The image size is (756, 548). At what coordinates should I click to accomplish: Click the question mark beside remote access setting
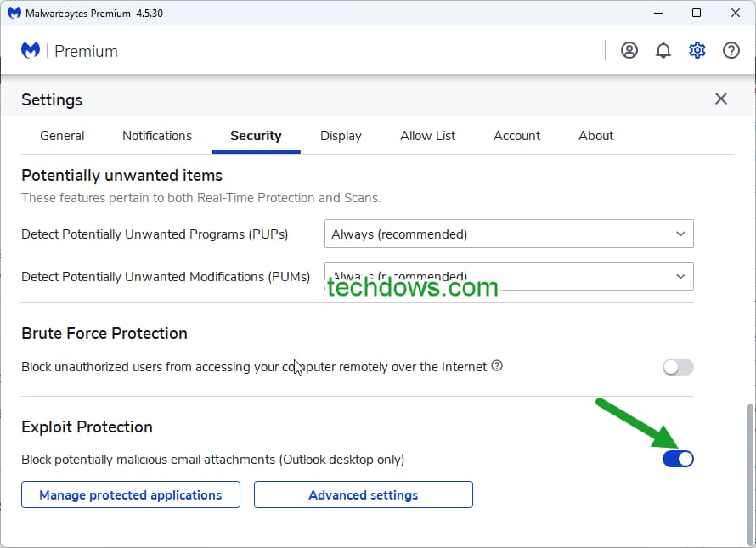[x=497, y=365]
